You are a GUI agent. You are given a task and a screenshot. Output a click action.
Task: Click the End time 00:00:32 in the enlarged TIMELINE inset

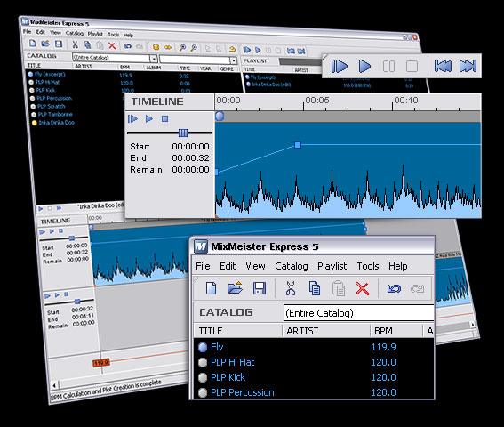190,158
